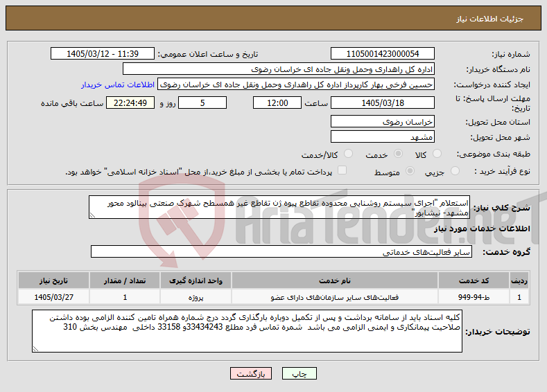Click the طبقه بندی موضوعی label
The width and height of the screenshot is (547, 392).
(x=494, y=154)
